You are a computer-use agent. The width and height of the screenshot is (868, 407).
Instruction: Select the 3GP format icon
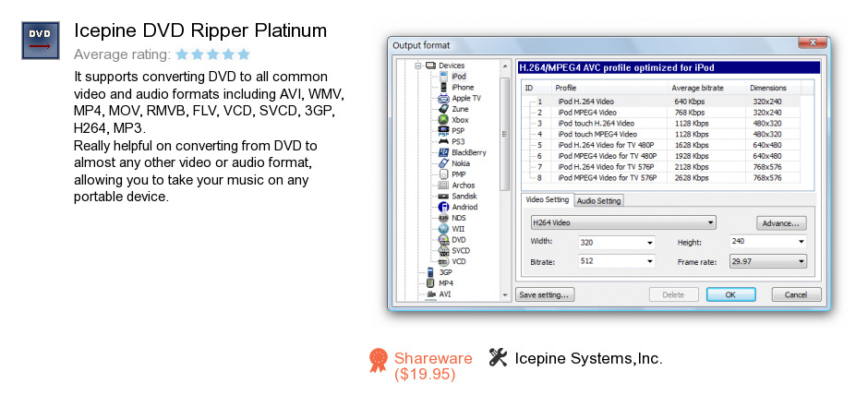point(430,272)
